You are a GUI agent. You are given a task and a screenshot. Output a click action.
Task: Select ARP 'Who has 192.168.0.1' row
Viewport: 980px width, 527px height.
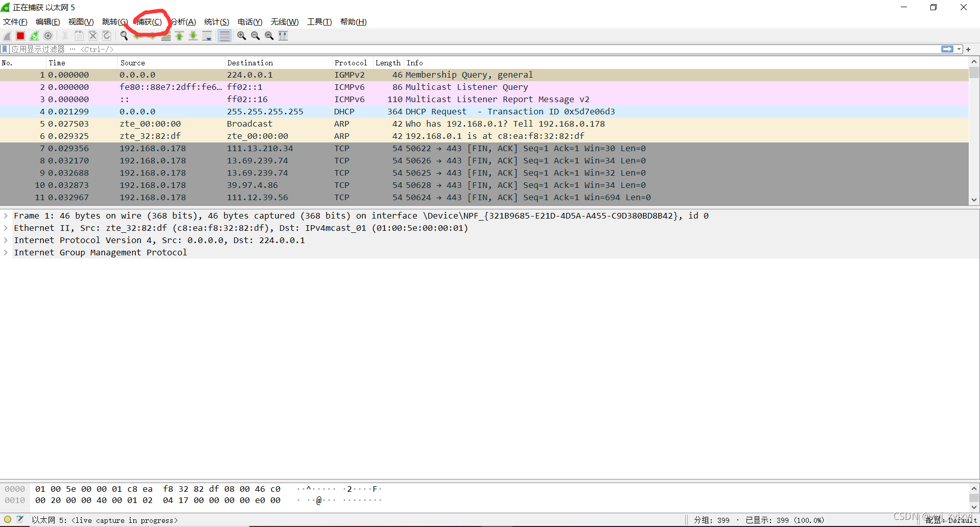pos(484,124)
